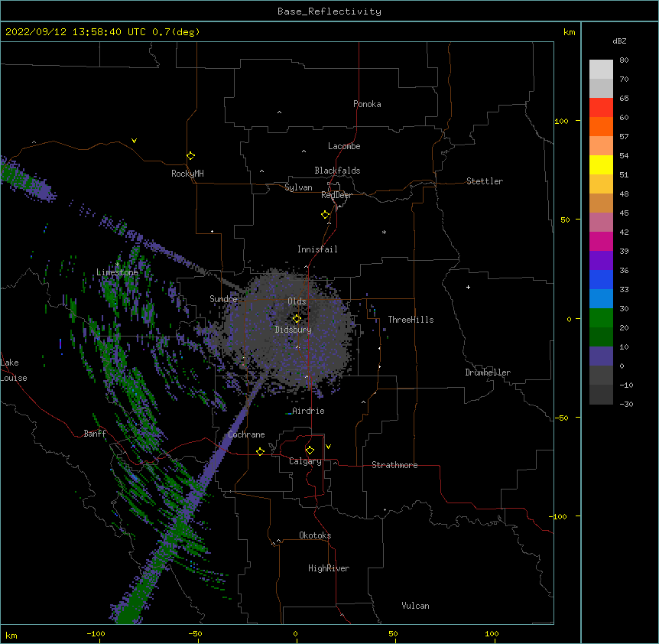Click the light gray 80 dBZ swatch
659x644 pixels.
tap(601, 69)
